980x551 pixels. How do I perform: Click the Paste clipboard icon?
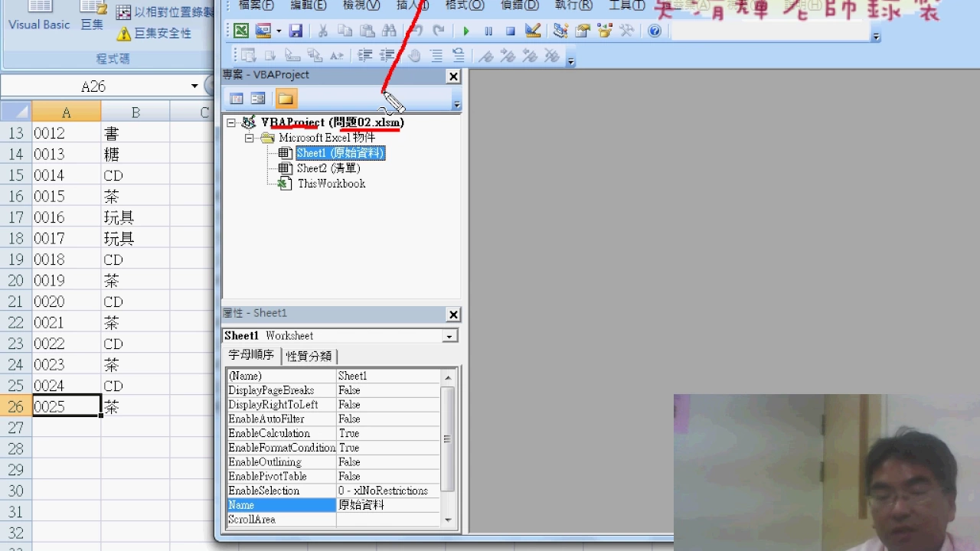click(x=367, y=31)
